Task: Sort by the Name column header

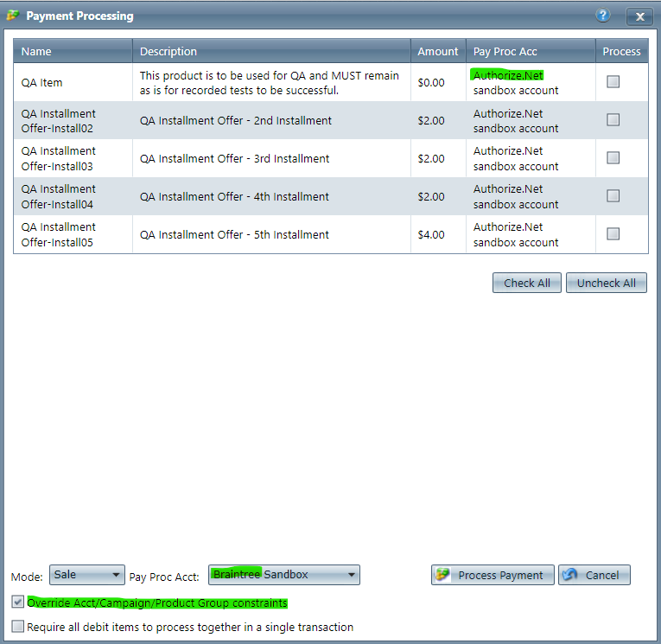Action: coord(73,51)
